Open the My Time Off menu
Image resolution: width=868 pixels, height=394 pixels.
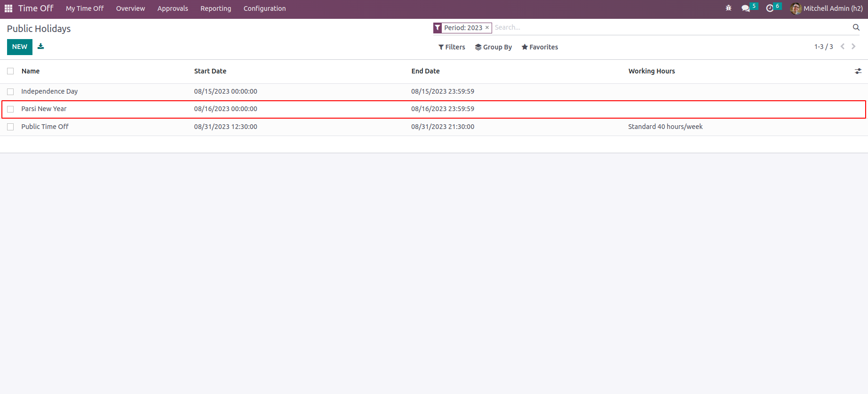(x=85, y=8)
